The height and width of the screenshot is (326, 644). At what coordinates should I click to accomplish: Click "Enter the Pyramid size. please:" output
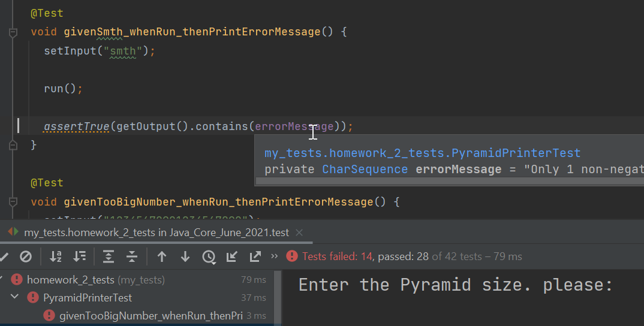[x=455, y=285]
